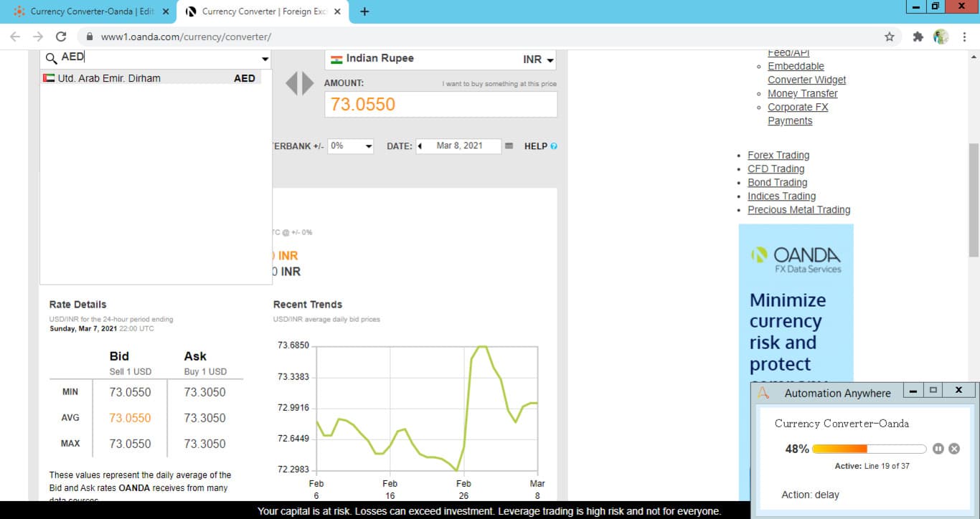This screenshot has height=519, width=980.
Task: Open the Money Transfer link
Action: 803,93
